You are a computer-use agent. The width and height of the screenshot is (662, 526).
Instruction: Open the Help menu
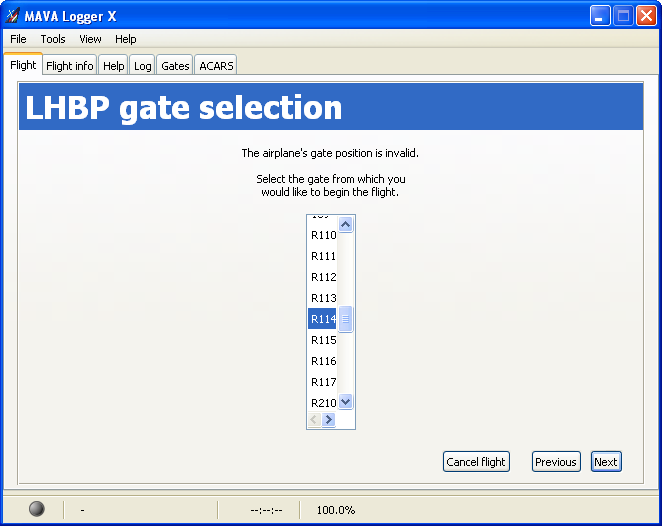pos(125,39)
